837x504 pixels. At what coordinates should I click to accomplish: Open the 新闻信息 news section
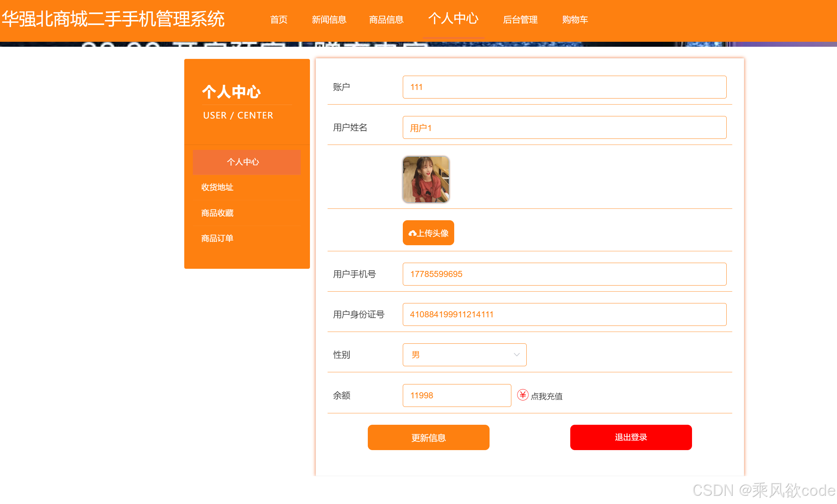pyautogui.click(x=329, y=20)
